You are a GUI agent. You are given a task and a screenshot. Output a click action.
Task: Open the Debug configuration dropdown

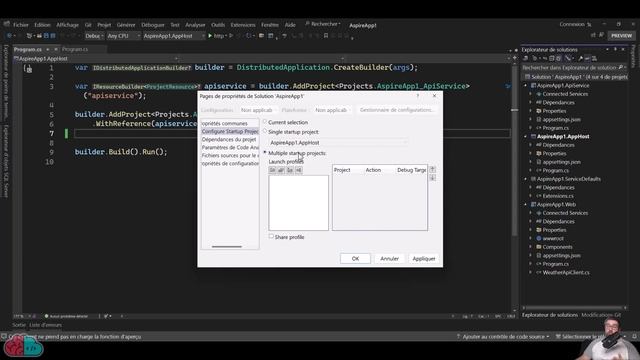(x=94, y=36)
